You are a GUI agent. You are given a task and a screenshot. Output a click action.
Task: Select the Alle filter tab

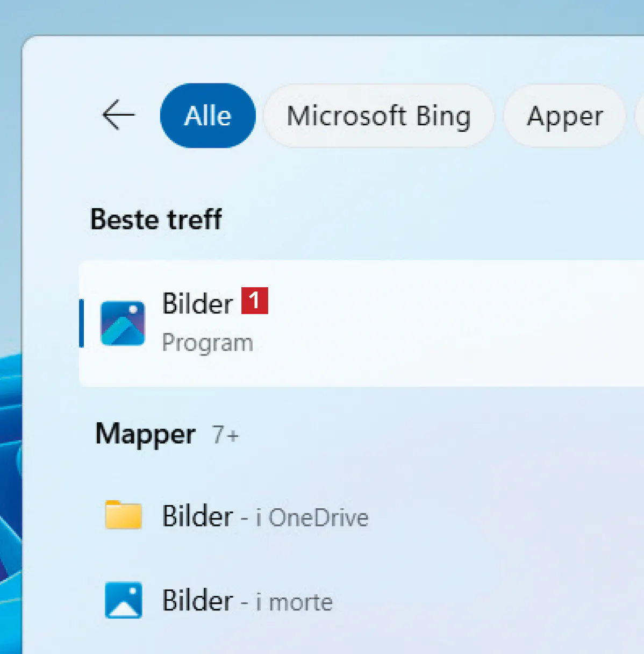pos(207,116)
